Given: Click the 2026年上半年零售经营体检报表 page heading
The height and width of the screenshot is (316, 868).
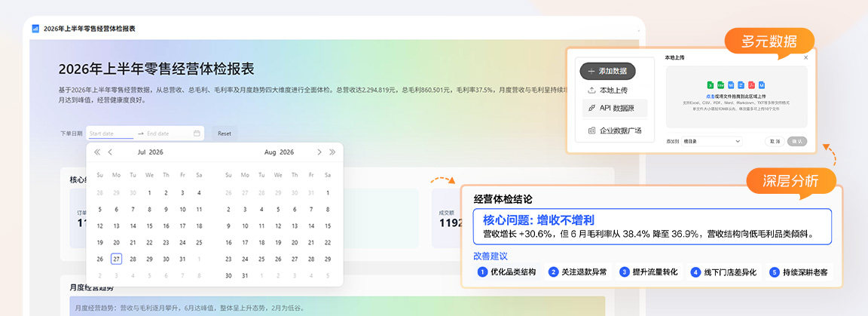Looking at the screenshot, I should (x=157, y=69).
